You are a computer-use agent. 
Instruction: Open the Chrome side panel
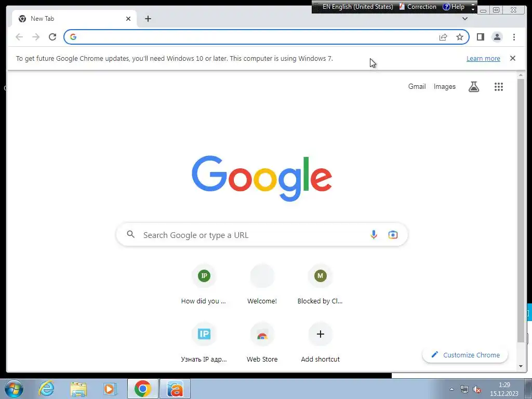point(481,37)
